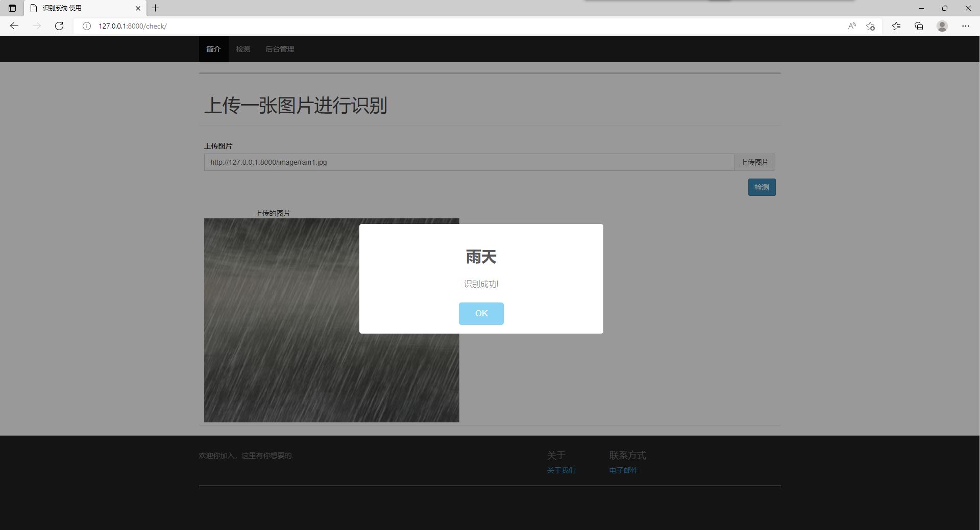Open the 简介 navigation item
The image size is (980, 530).
point(213,49)
